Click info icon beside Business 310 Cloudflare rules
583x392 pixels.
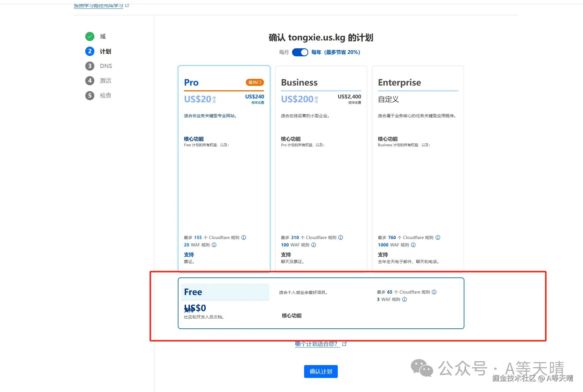pos(341,238)
